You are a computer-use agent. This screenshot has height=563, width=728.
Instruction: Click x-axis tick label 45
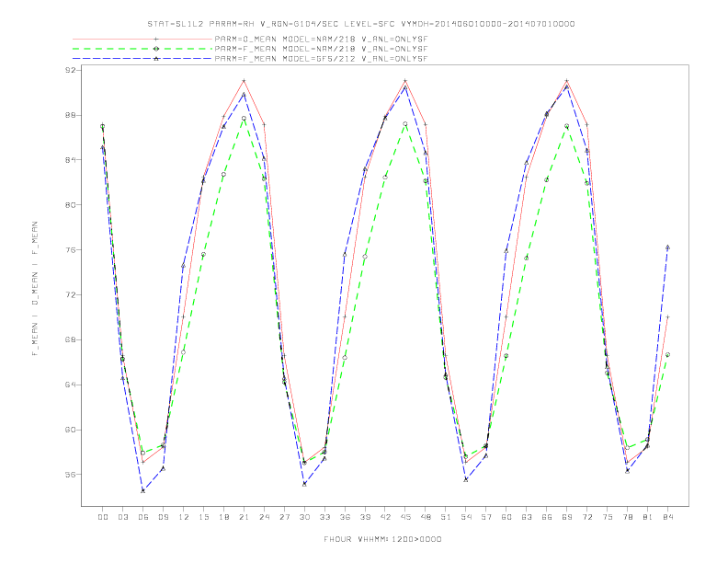click(405, 517)
